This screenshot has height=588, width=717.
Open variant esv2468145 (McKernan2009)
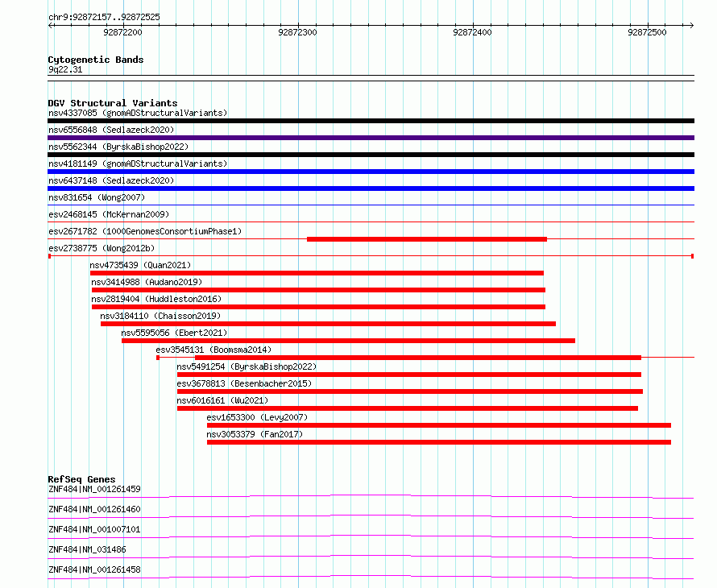click(109, 214)
